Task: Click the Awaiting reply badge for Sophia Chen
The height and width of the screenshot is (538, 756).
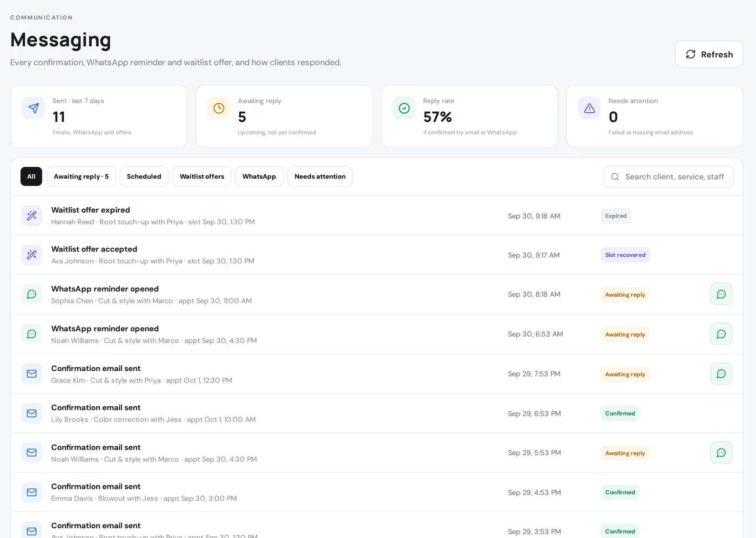Action: pyautogui.click(x=625, y=295)
